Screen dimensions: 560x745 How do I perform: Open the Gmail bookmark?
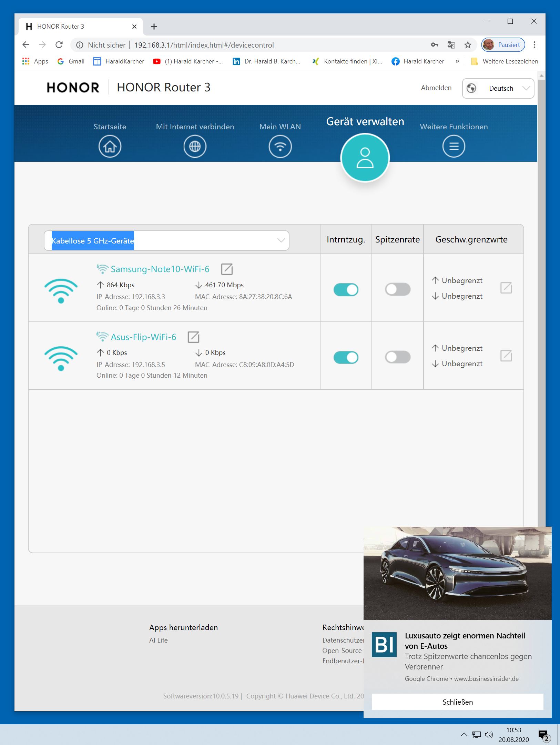71,61
